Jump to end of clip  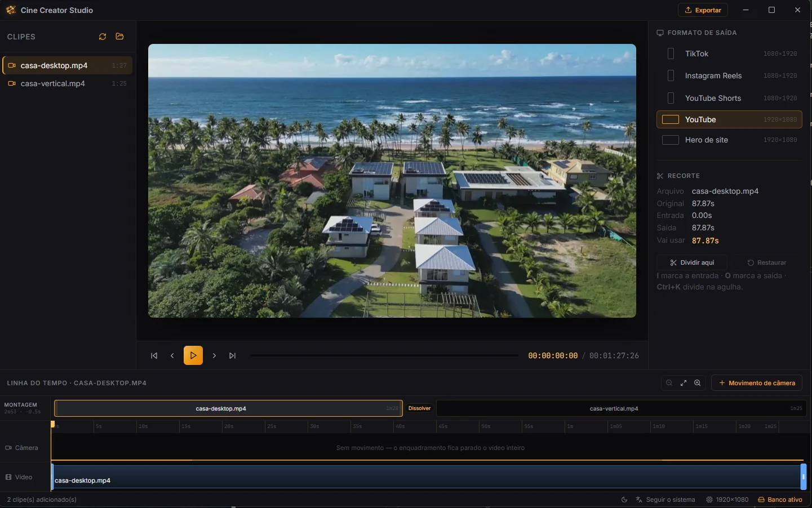(232, 355)
